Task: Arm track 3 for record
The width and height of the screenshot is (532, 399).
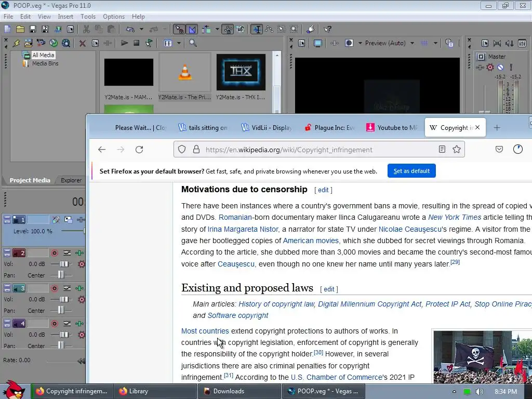Action: click(54, 288)
